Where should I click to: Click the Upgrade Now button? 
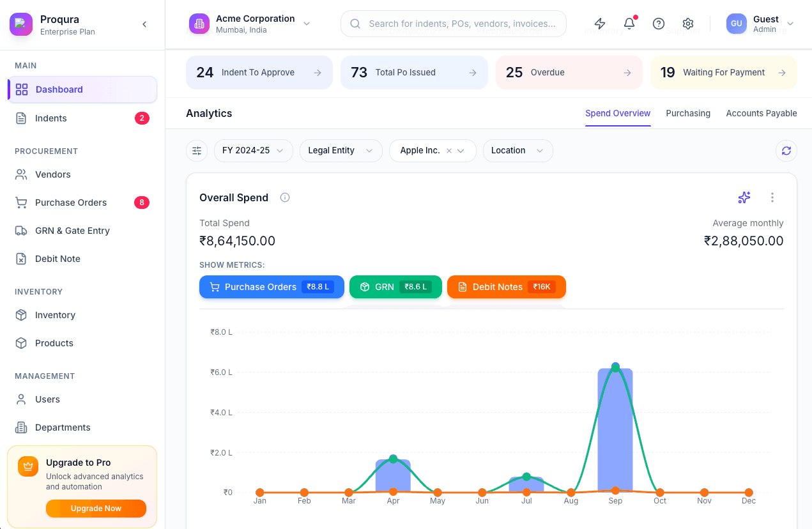[96, 508]
